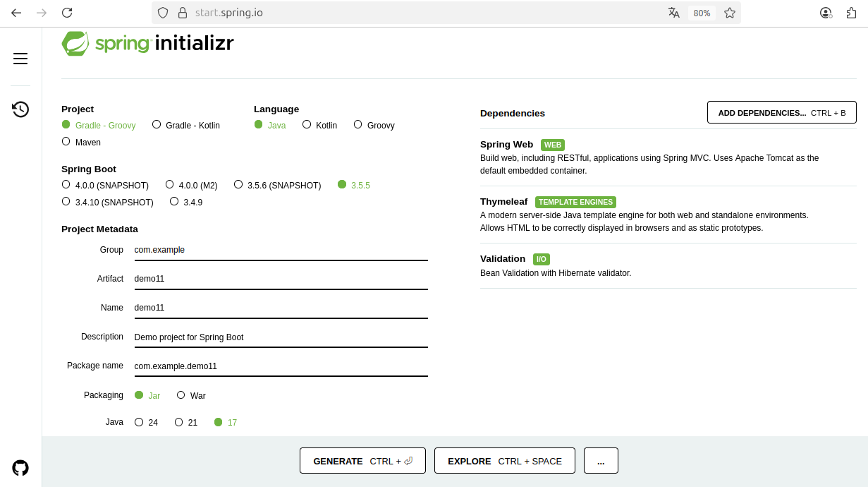Viewport: 868px width, 487px height.
Task: Bookmark this page with the star icon
Action: (730, 13)
